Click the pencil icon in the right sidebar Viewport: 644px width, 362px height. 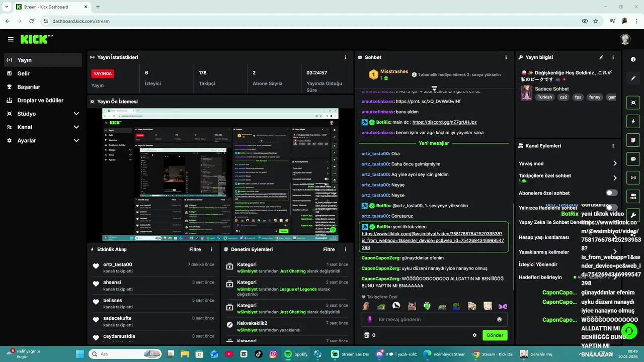(x=633, y=78)
